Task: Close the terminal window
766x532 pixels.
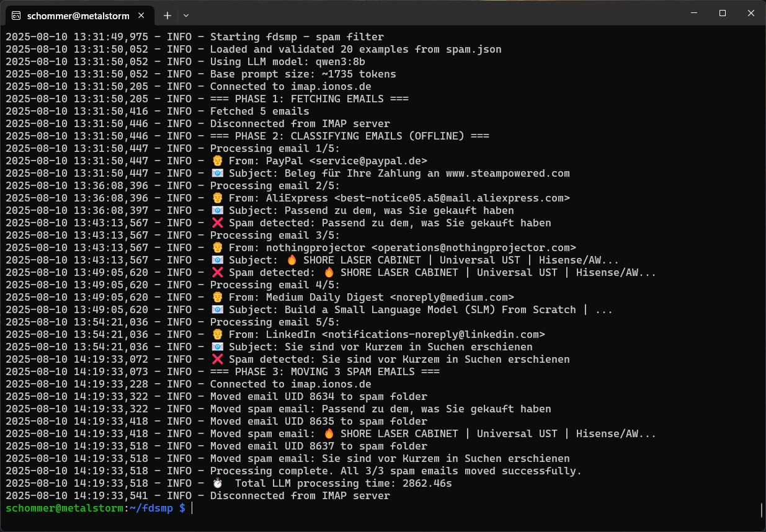Action: pyautogui.click(x=751, y=13)
